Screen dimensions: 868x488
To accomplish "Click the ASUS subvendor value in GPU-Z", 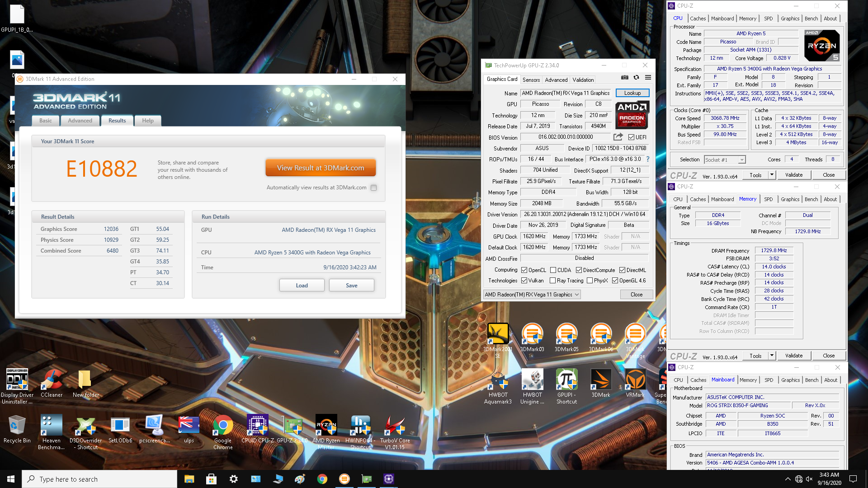I will point(542,148).
